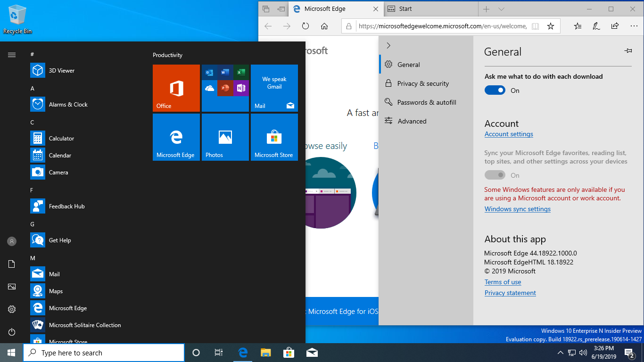Select Privacy & security settings
The width and height of the screenshot is (644, 362).
426,83
